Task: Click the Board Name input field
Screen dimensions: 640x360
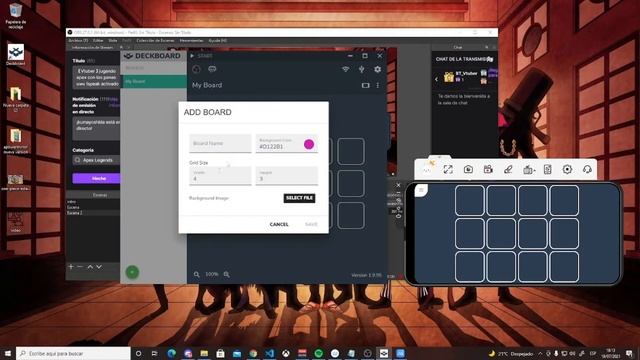Action: coord(220,144)
